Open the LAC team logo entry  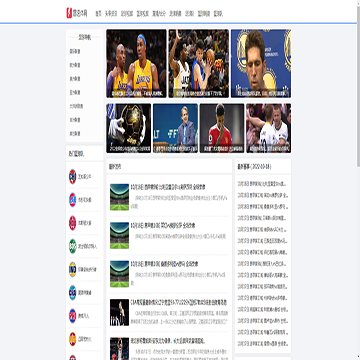tap(72, 200)
